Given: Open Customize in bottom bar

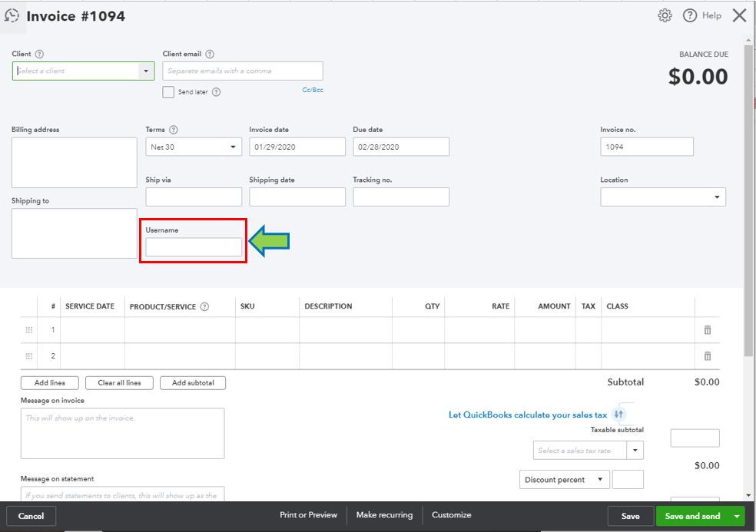Looking at the screenshot, I should (451, 515).
